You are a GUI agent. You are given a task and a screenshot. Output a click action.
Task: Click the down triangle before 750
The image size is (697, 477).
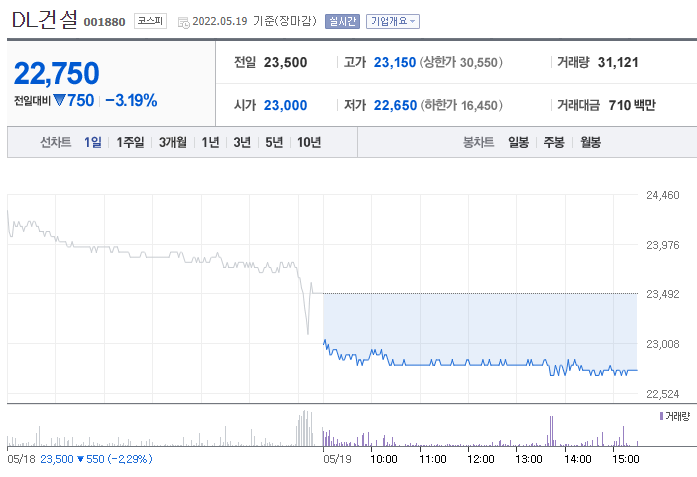tap(59, 100)
